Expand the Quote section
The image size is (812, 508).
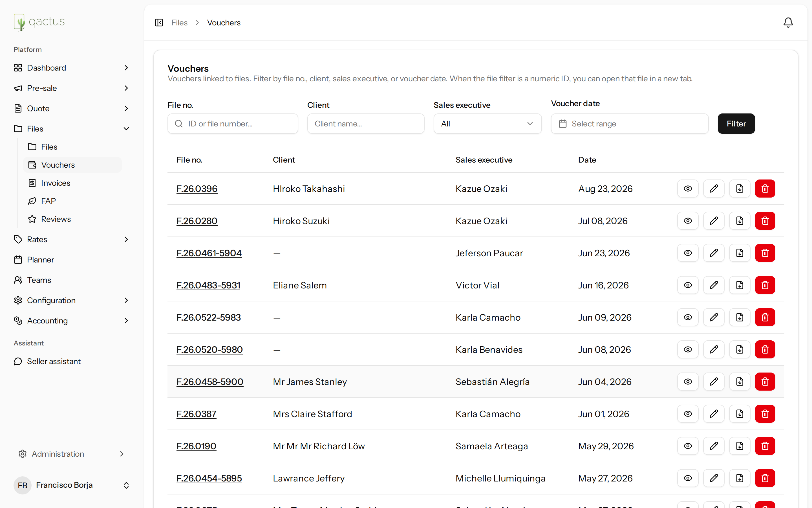[x=71, y=109]
